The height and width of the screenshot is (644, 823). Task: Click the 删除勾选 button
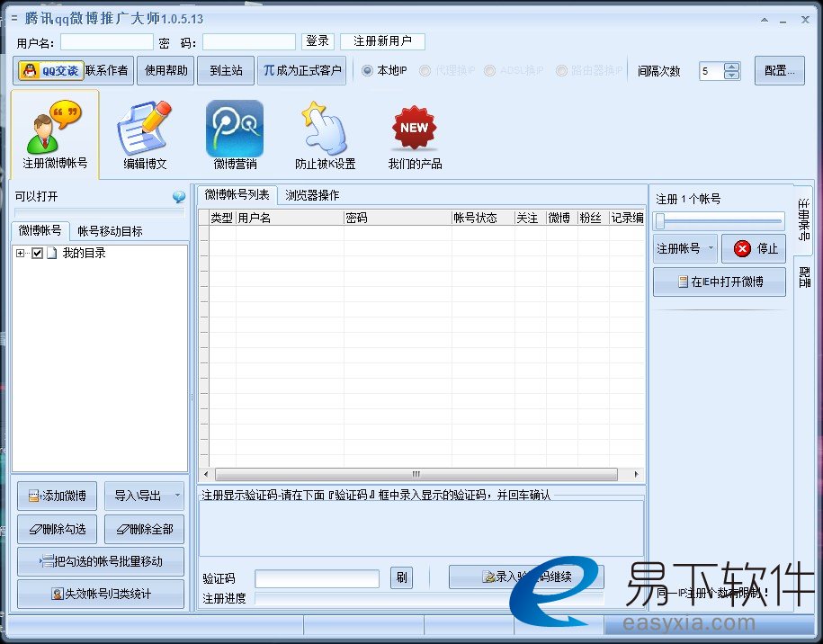pos(57,529)
